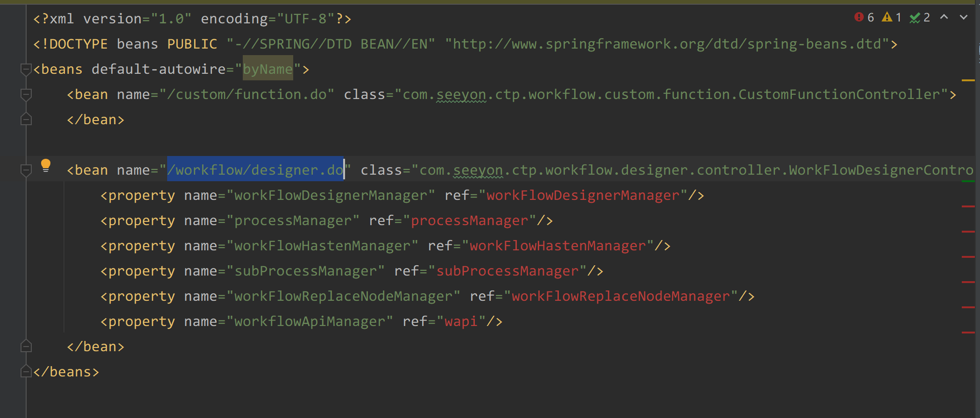Click fold marker at last </bean> line
Viewport: 980px width, 418px height.
click(x=26, y=347)
